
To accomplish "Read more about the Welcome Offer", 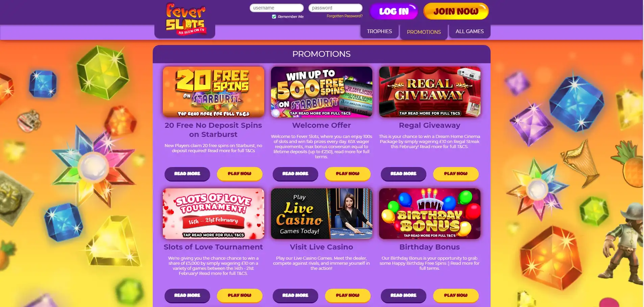I will (x=295, y=174).
